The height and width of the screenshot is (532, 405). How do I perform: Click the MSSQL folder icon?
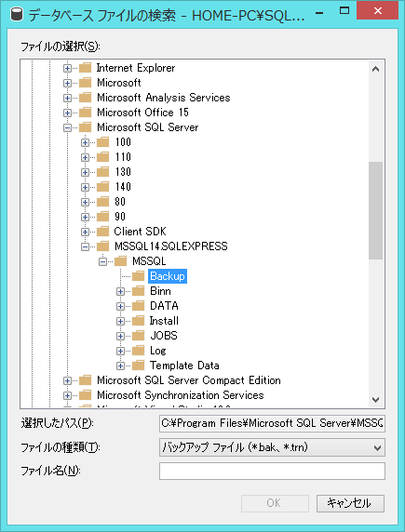pyautogui.click(x=121, y=261)
